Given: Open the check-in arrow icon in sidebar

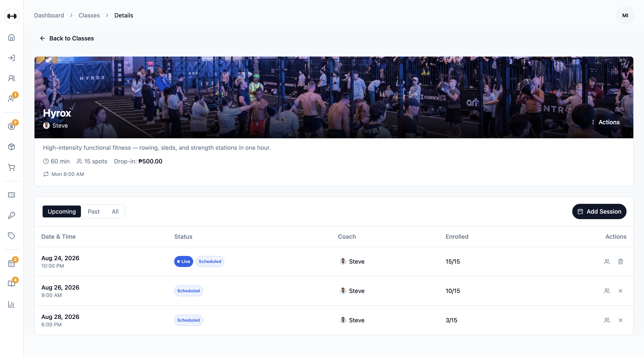Looking at the screenshot, I should coord(11,58).
